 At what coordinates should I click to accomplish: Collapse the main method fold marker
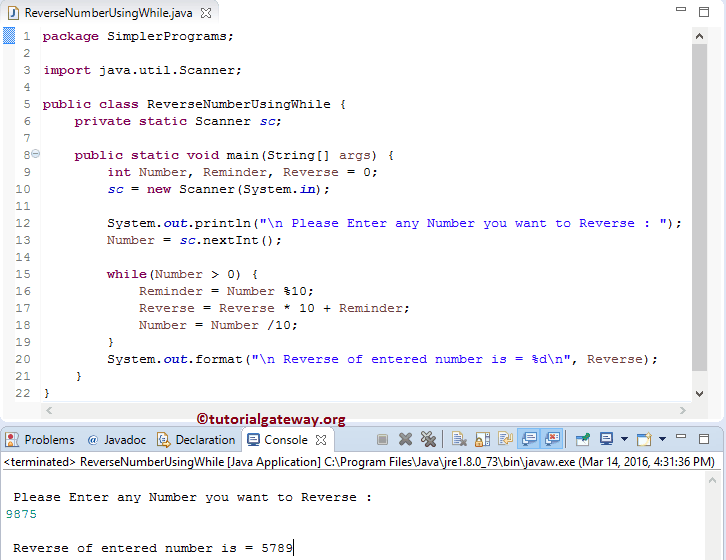(x=36, y=153)
